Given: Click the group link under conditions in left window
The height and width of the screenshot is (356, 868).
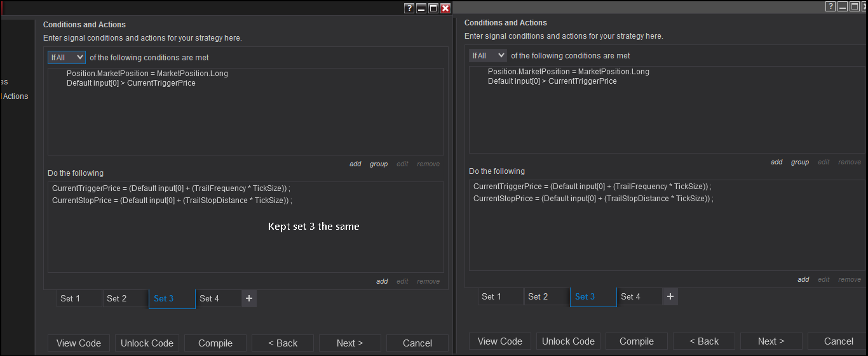Looking at the screenshot, I should (x=379, y=164).
